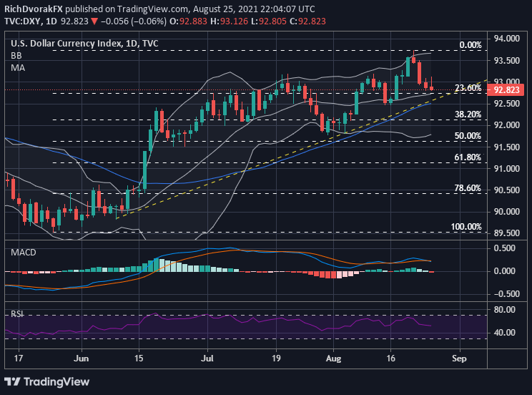
Task: Click the Sep label on time axis
Action: tap(459, 359)
